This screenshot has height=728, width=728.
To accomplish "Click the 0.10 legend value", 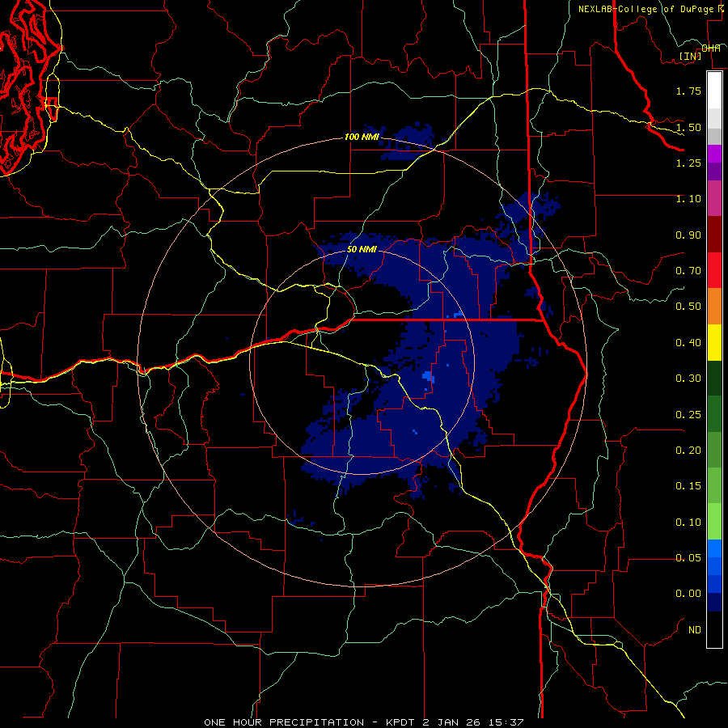I will pos(688,523).
